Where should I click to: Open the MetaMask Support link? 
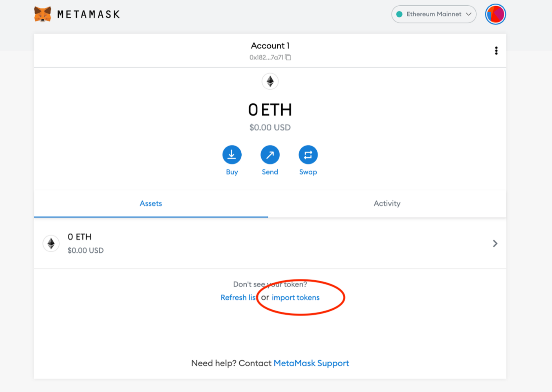pyautogui.click(x=311, y=363)
